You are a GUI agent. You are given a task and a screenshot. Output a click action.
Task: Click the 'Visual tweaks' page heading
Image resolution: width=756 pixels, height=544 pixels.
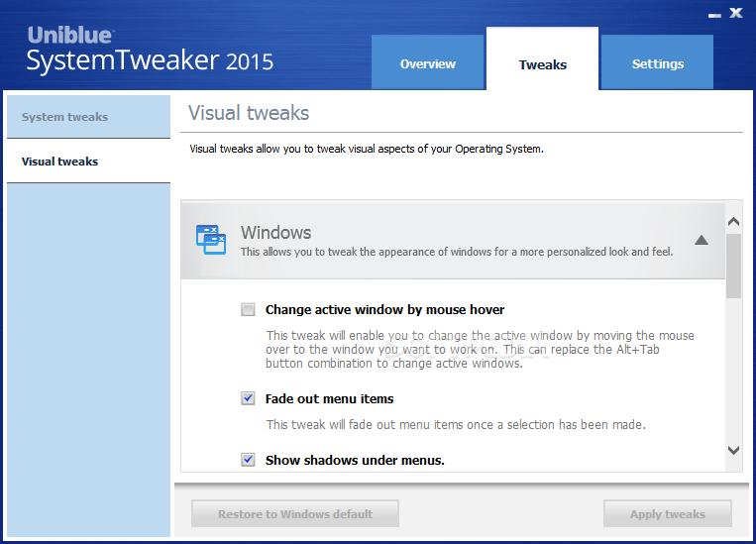pos(249,113)
